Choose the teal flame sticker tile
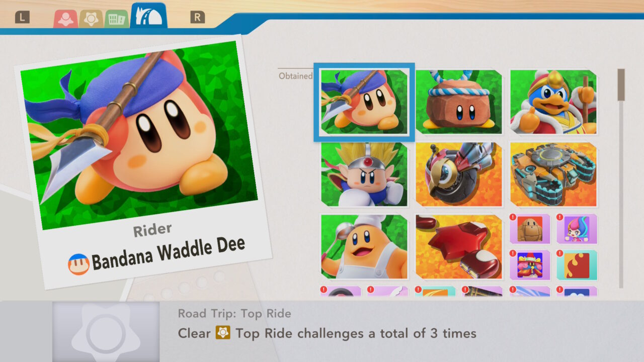 tap(577, 265)
